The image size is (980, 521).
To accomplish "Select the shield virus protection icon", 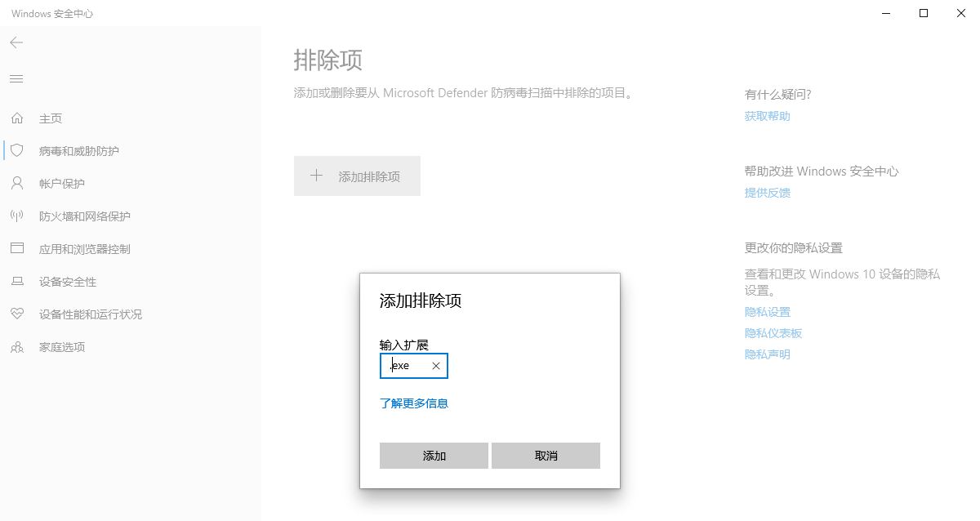I will click(16, 151).
